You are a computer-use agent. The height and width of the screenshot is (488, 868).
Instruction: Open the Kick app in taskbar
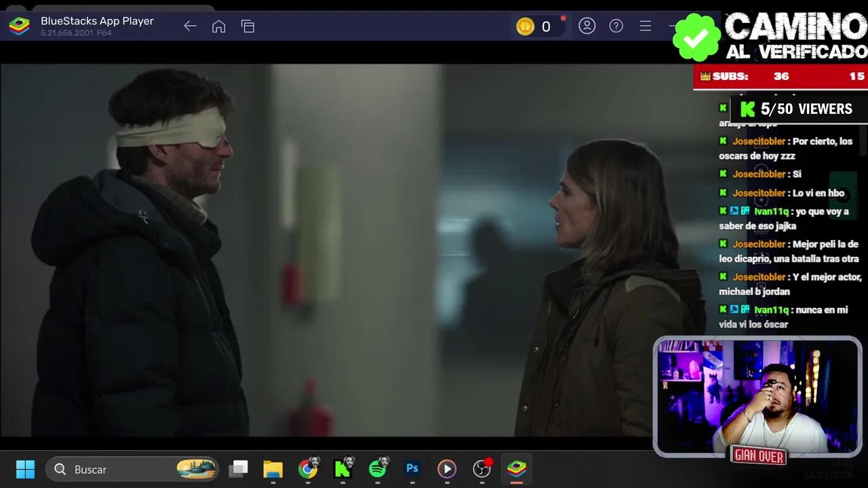pos(343,469)
